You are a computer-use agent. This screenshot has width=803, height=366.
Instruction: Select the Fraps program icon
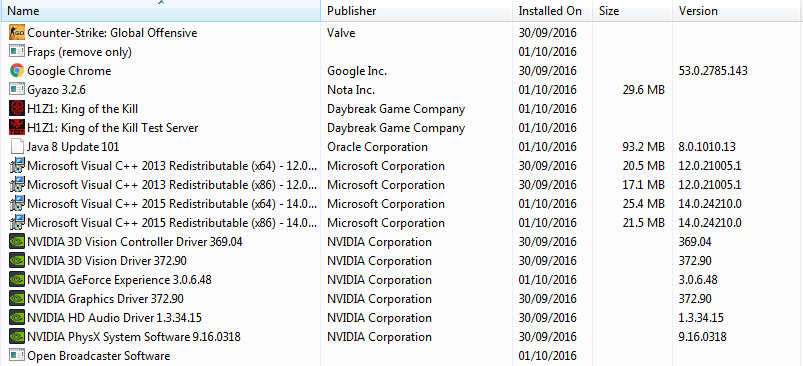click(x=17, y=52)
